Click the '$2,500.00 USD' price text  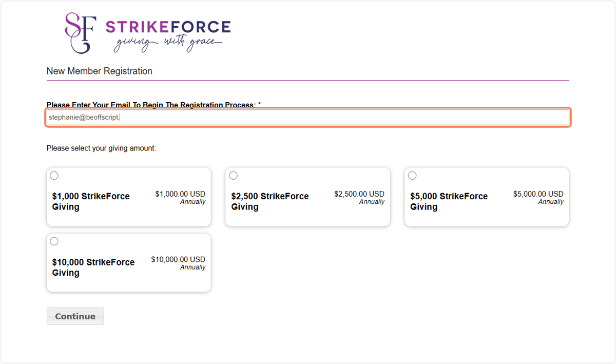[359, 194]
